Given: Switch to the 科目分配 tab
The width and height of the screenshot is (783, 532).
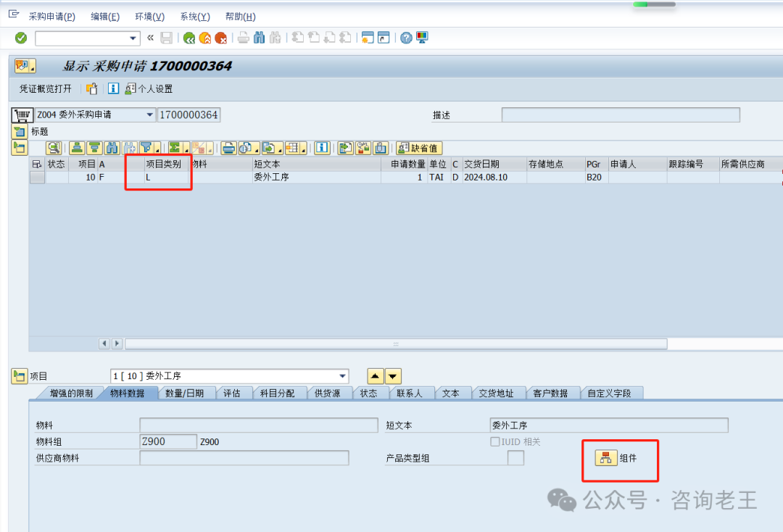Looking at the screenshot, I should point(279,393).
